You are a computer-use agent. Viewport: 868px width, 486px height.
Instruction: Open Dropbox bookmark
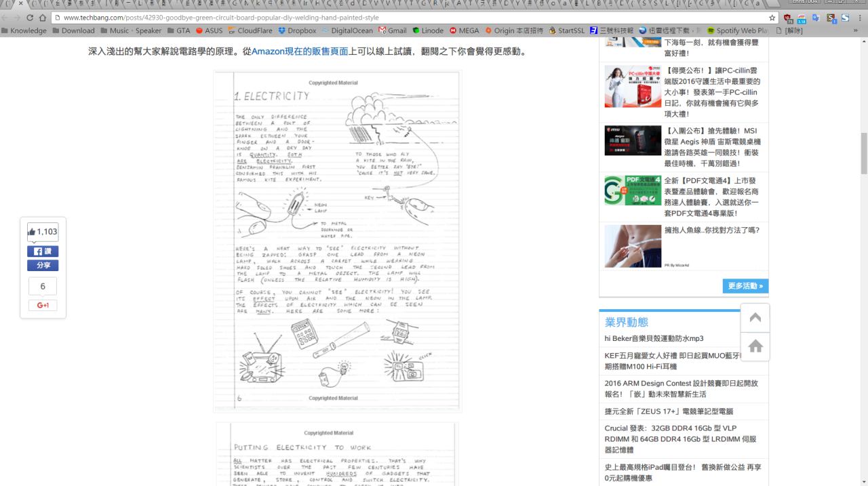tap(297, 31)
